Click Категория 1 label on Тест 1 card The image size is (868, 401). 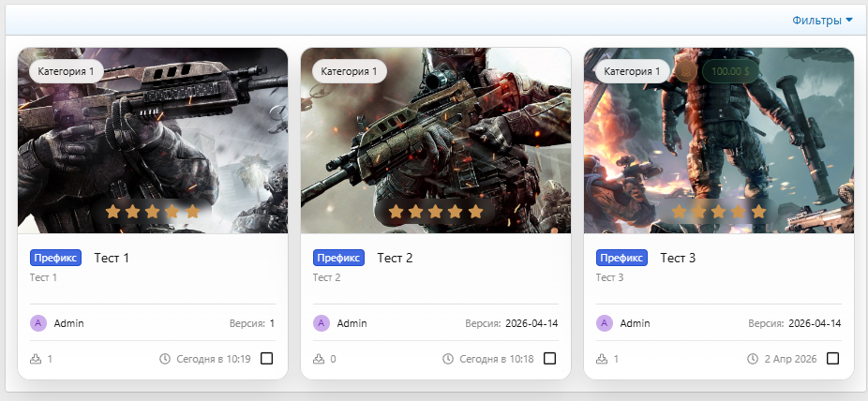click(67, 71)
